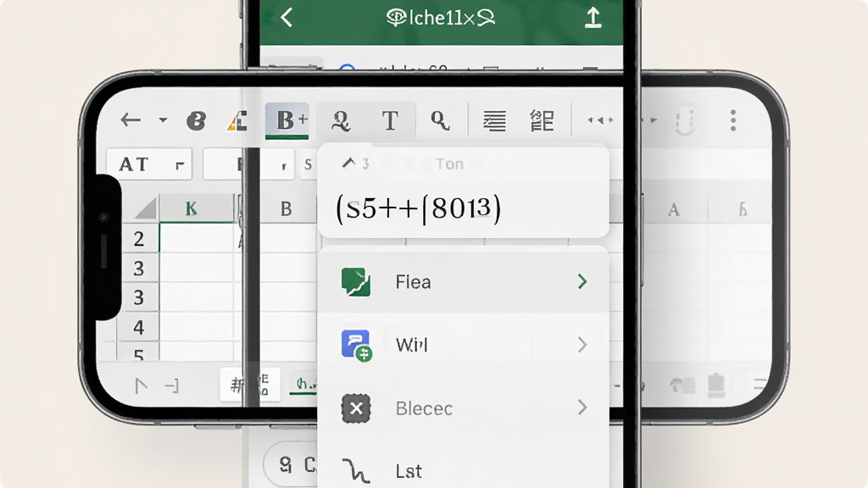Click the left-right arrows icon in toolbar

[600, 120]
